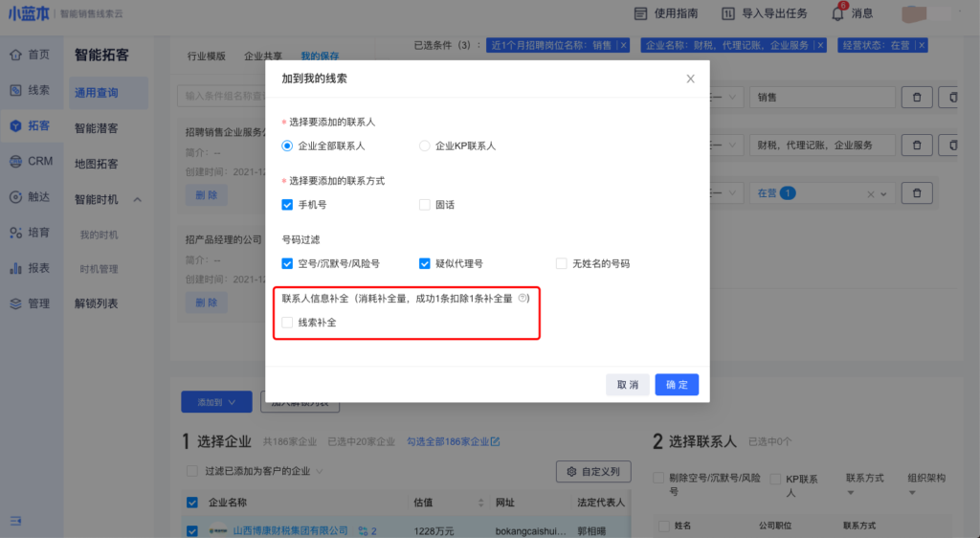Collapse the 智能时机 menu section
The width and height of the screenshot is (980, 538).
137,199
